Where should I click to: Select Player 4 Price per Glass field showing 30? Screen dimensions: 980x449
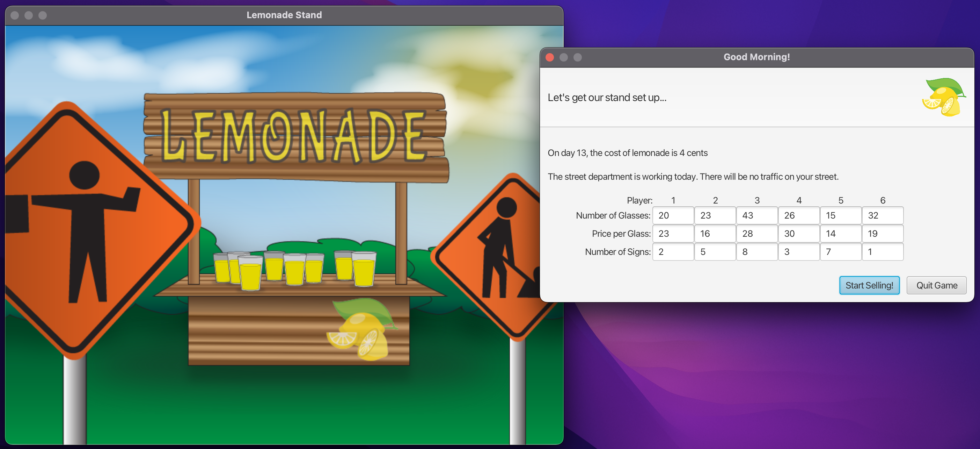coord(798,234)
